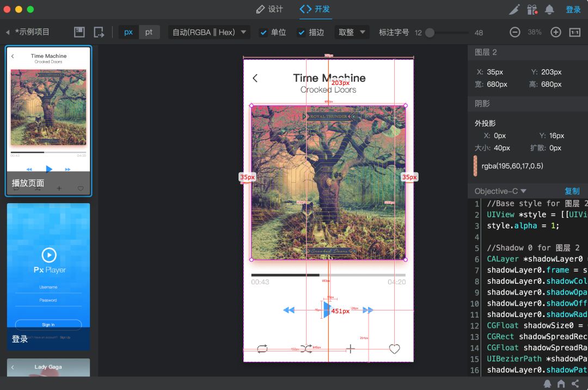Screen dimensions: 588x390
Task: Click the bottom bar bell icon
Action: [548, 383]
